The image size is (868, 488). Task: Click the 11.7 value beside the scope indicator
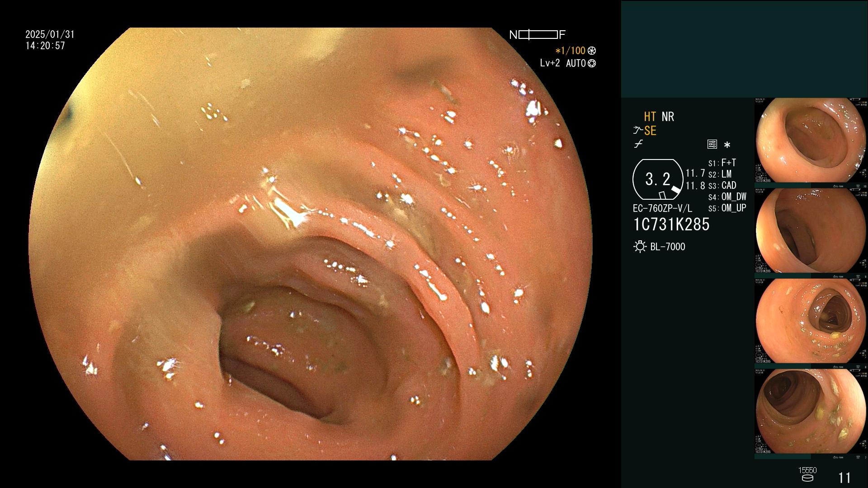click(x=695, y=174)
